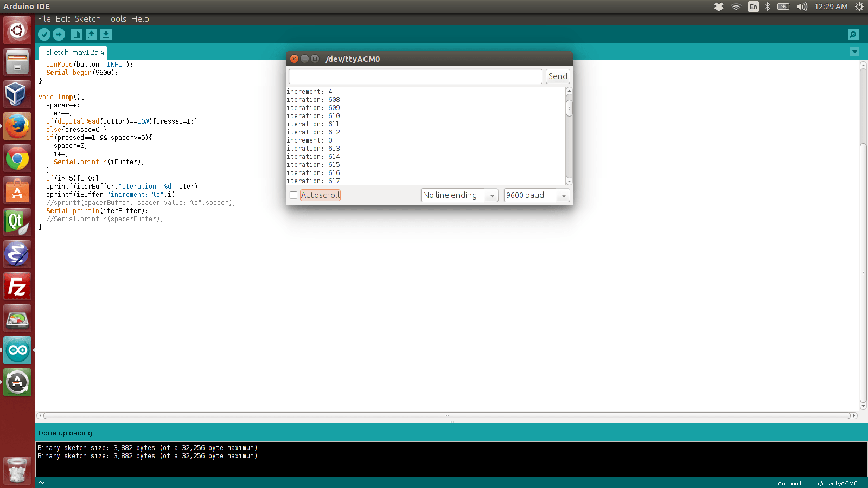Launch FileZilla from the dock
Viewport: 868px width, 488px height.
click(17, 286)
